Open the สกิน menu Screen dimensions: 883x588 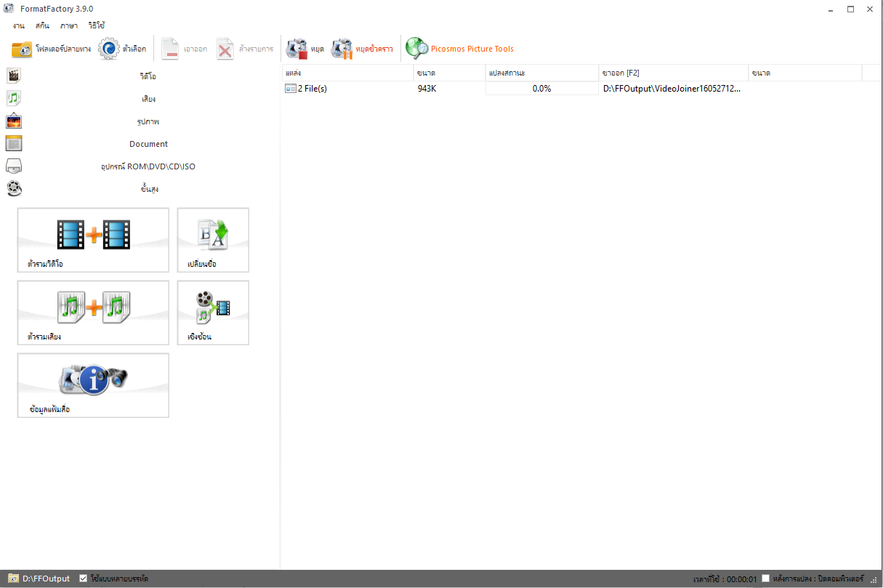pos(42,25)
